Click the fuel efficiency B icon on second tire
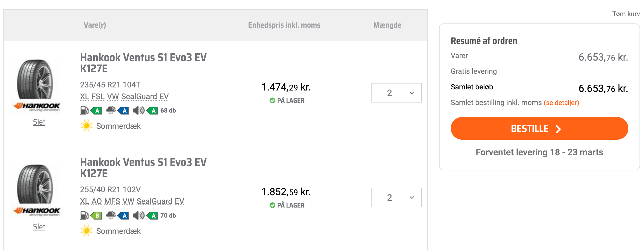This screenshot has height=250, width=644. [x=96, y=215]
